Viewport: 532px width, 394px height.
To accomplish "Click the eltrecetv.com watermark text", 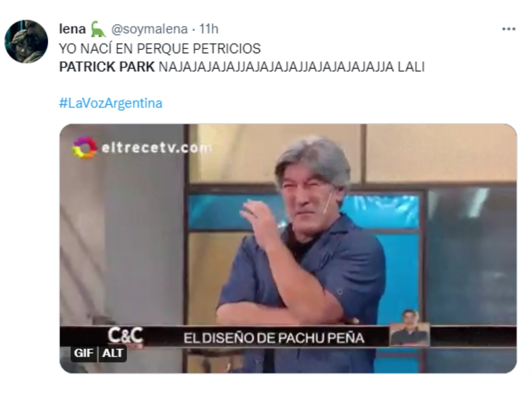I will 157,148.
